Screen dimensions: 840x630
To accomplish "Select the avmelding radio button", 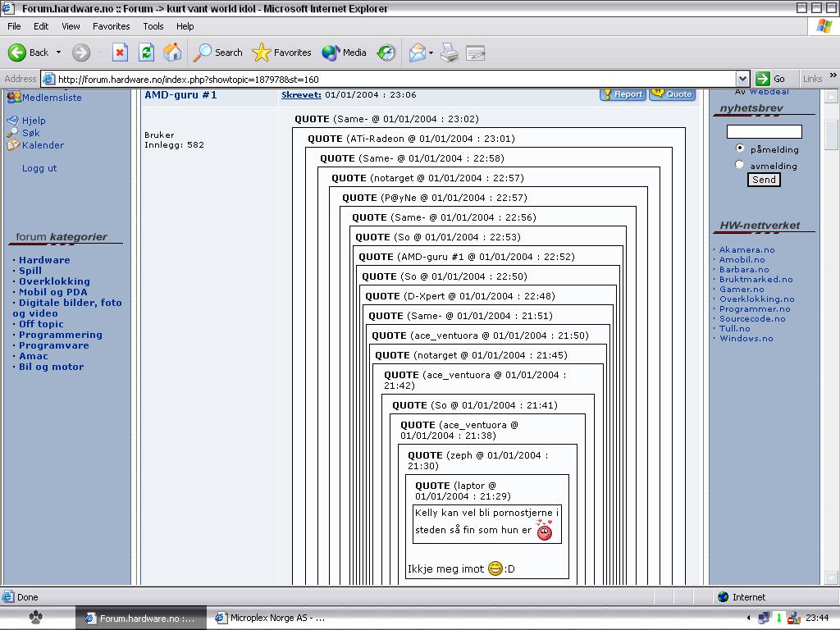I will pyautogui.click(x=740, y=165).
